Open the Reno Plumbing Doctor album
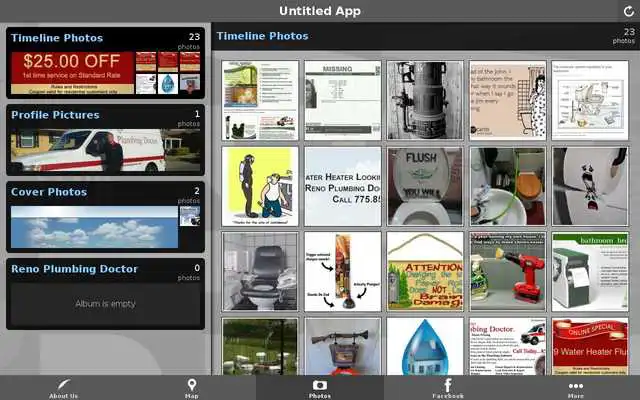640x400 pixels. point(105,294)
